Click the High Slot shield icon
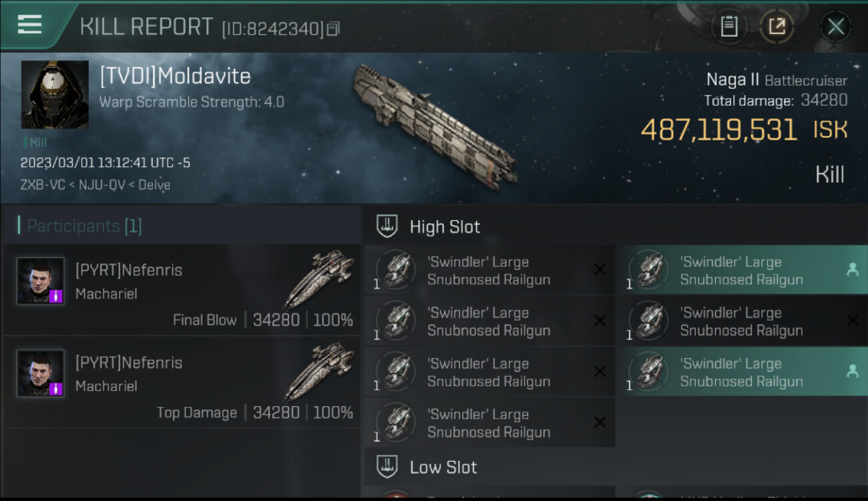Viewport: 868px width, 501px height. [387, 226]
